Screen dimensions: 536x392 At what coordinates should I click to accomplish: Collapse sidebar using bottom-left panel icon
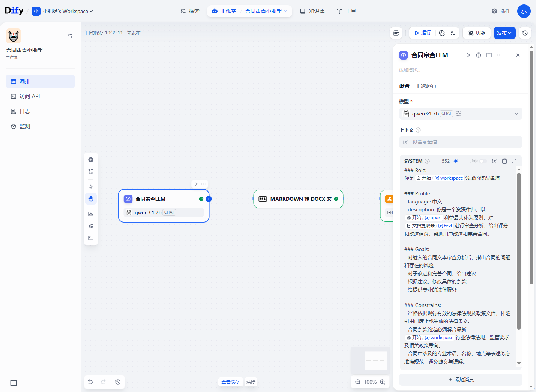coord(14,383)
